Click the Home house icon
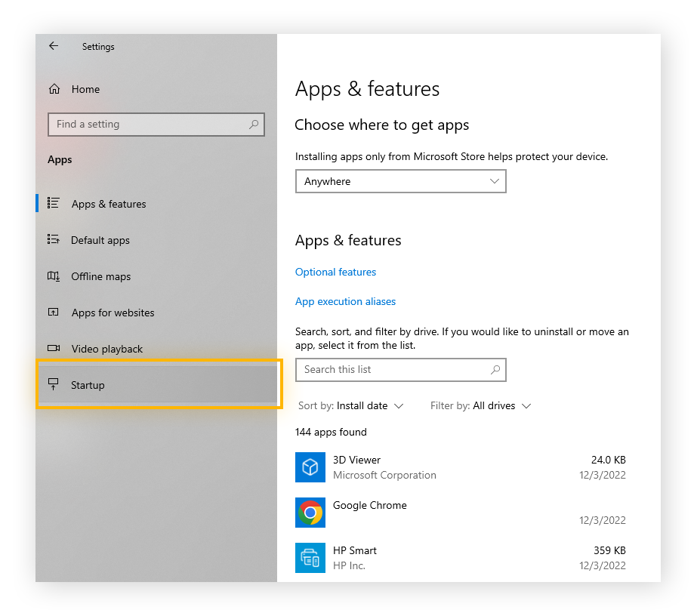The width and height of the screenshot is (697, 616). click(x=53, y=88)
